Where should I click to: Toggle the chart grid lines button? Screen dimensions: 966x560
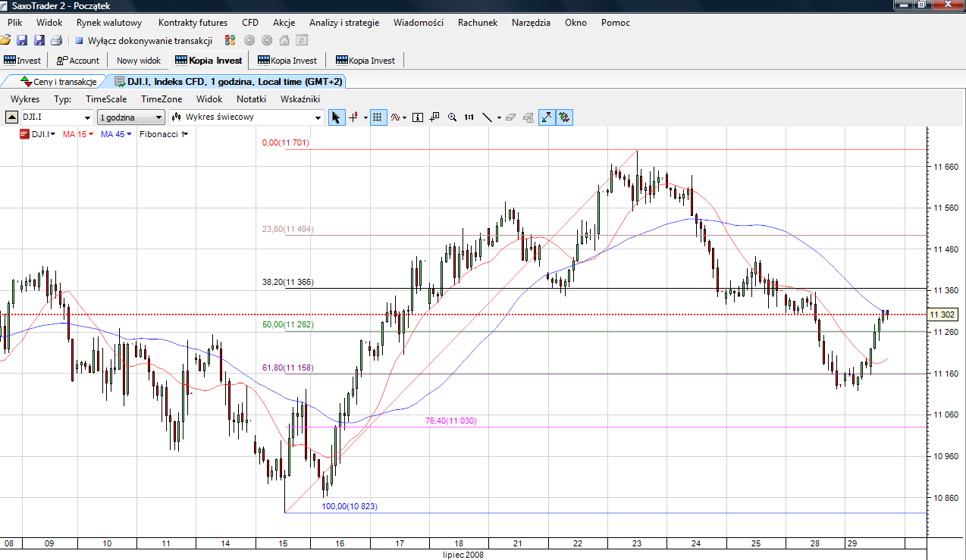tap(378, 117)
